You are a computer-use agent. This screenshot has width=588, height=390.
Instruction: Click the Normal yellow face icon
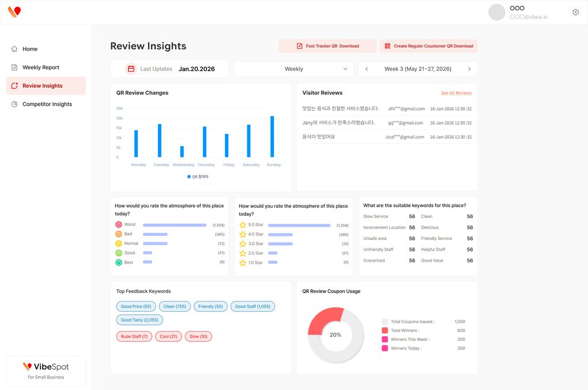coord(119,243)
